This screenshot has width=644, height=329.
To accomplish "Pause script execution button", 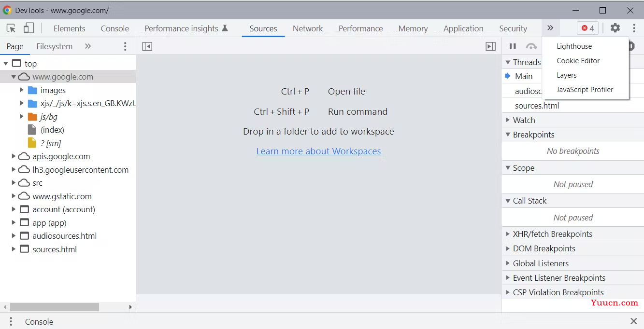I will [x=513, y=46].
